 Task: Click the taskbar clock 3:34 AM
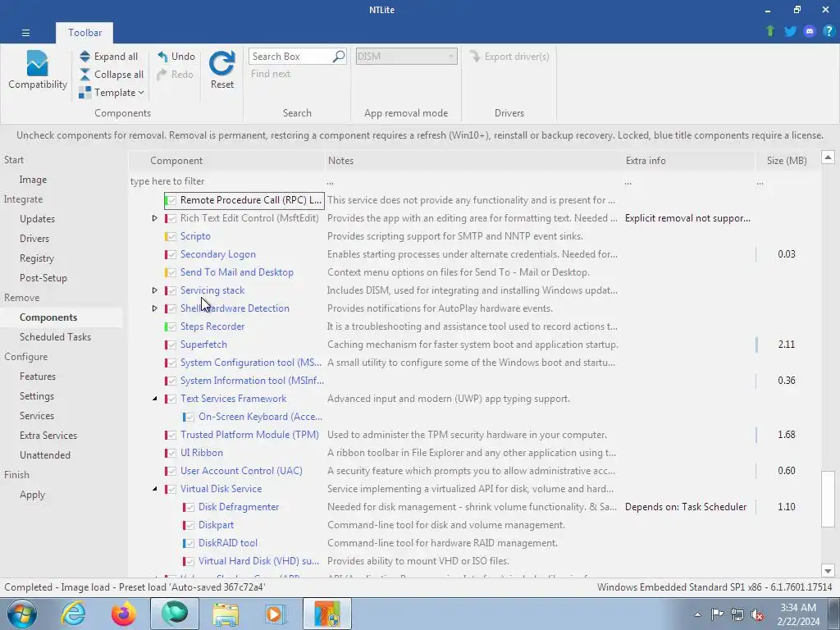798,608
